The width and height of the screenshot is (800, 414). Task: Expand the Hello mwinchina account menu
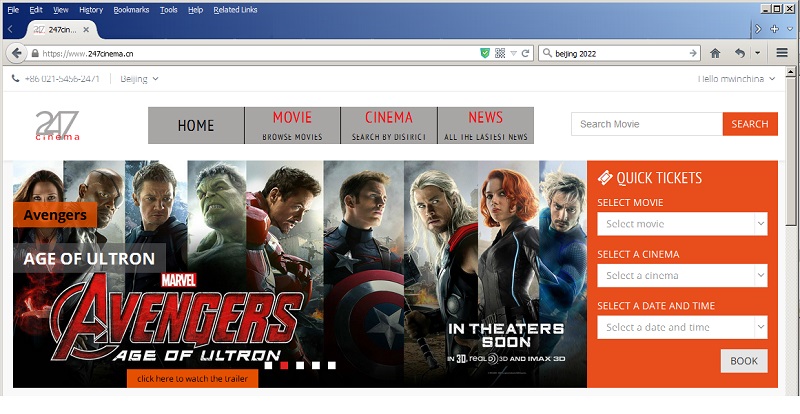tap(736, 79)
